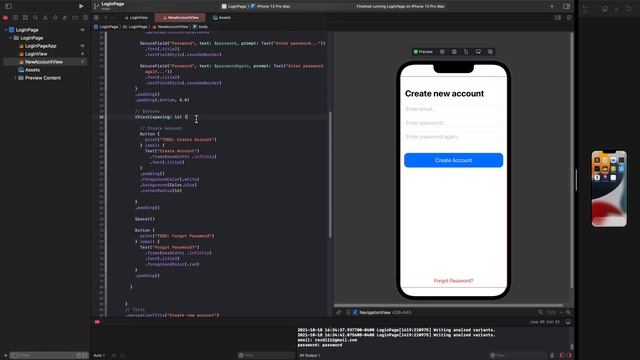
Task: Open the debug navigator
Action: point(65,18)
